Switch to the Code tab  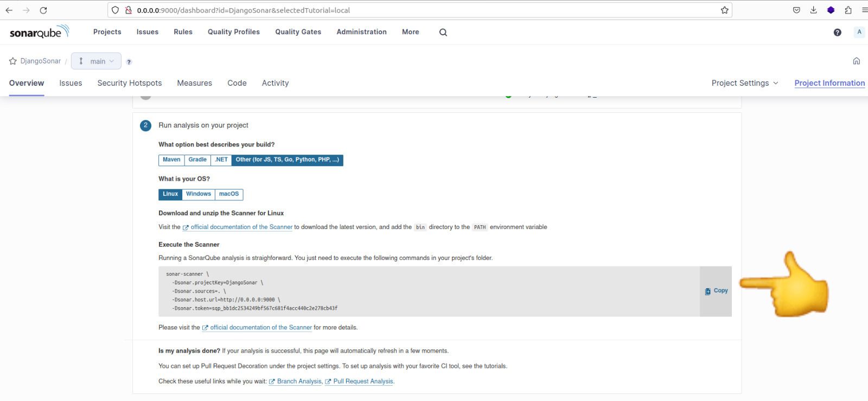point(237,83)
